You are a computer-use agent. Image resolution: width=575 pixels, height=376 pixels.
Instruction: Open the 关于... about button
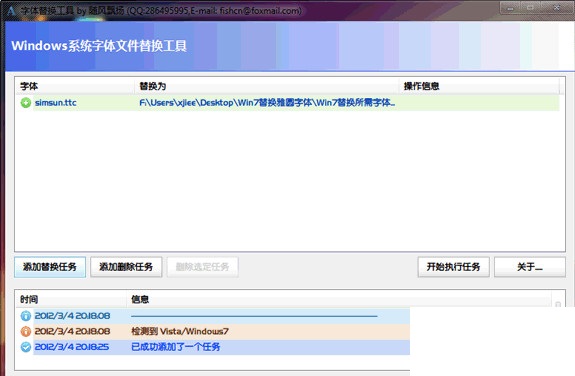click(530, 267)
